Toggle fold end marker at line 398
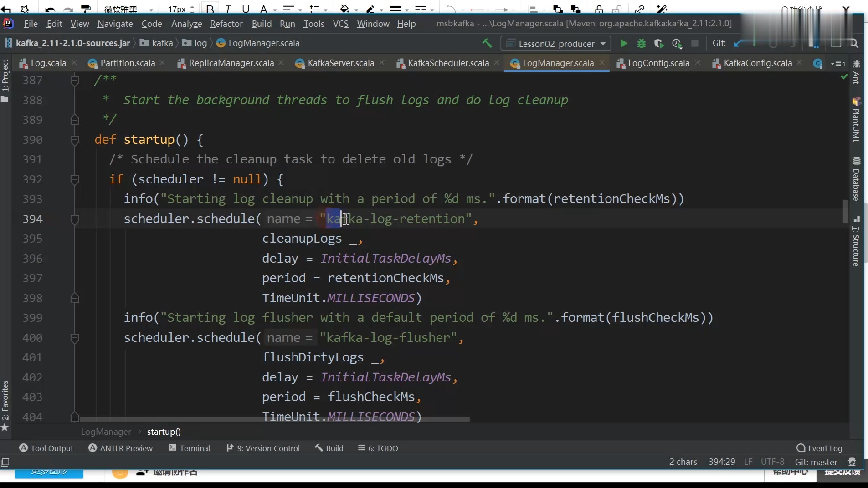Viewport: 868px width, 488px height. coord(75,298)
